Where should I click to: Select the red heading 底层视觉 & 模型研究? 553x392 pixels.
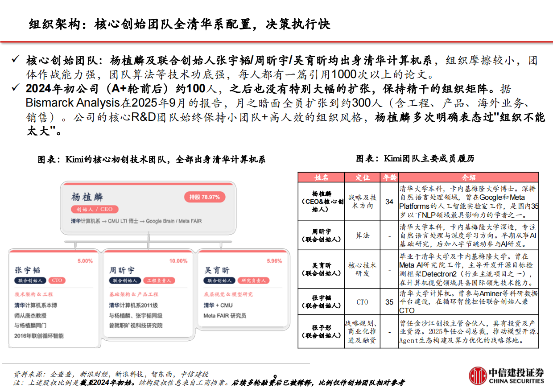click(x=228, y=294)
